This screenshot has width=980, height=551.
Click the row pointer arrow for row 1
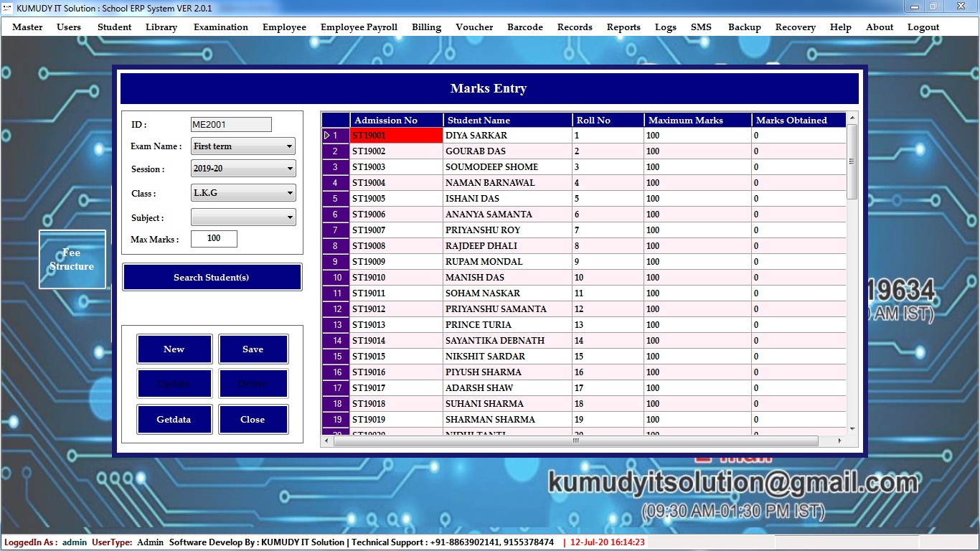tap(327, 136)
